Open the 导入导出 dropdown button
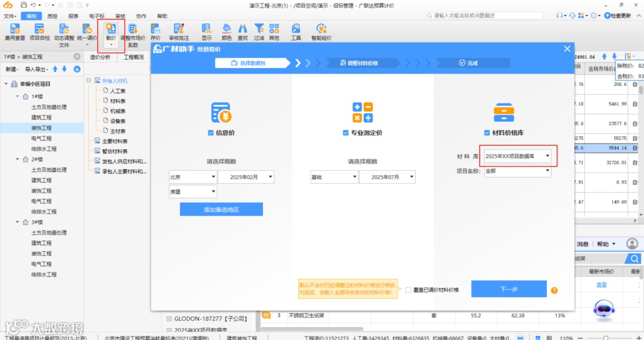This screenshot has width=644, height=340. coord(36,69)
